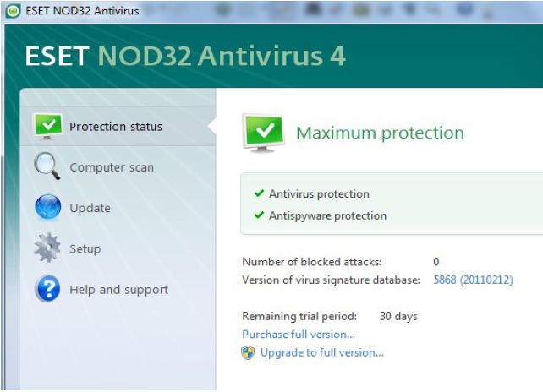The image size is (543, 392).
Task: Click the ESET title bar app icon
Action: [x=13, y=11]
